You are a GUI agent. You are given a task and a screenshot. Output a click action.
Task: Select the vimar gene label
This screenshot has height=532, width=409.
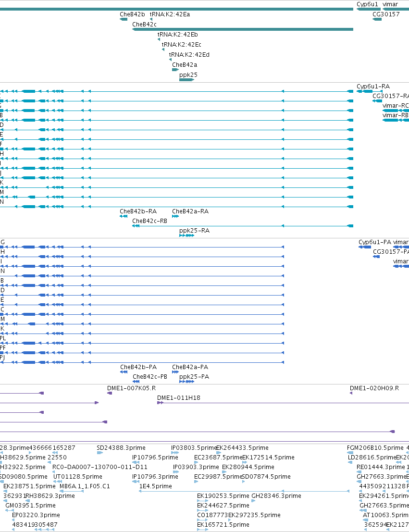[390, 4]
